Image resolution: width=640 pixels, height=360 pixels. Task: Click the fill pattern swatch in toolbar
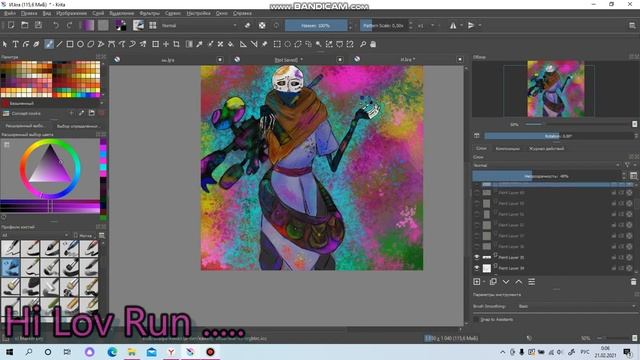coord(103,25)
